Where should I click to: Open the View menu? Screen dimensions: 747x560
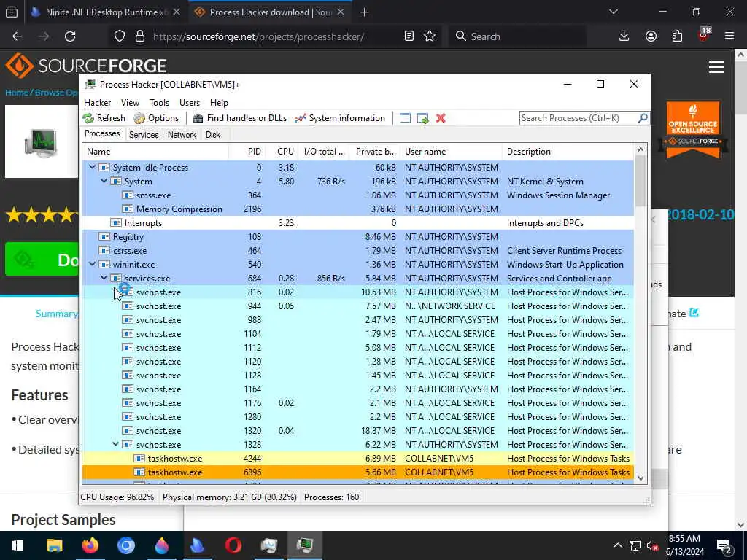click(x=130, y=102)
